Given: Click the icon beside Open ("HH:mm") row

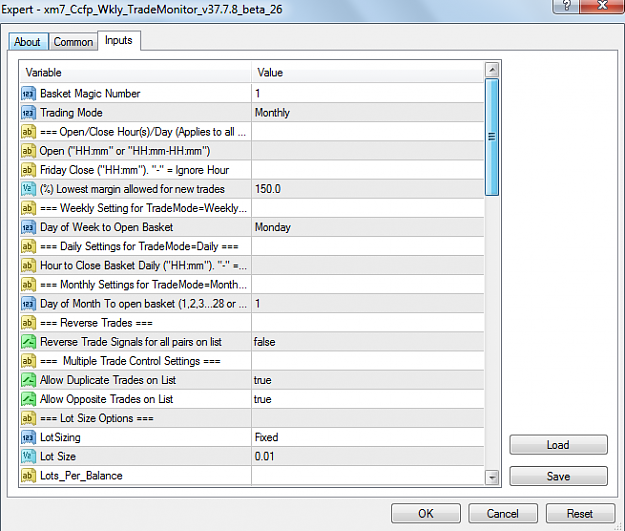Looking at the screenshot, I should [28, 151].
